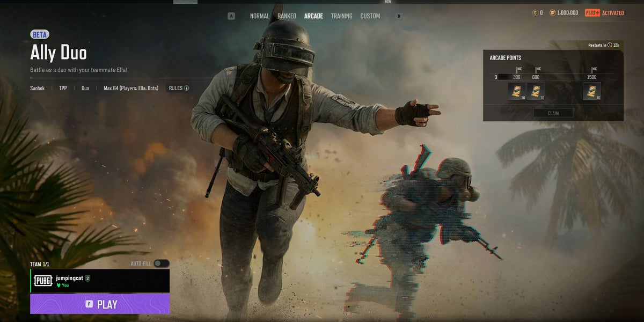The width and height of the screenshot is (644, 322).
Task: Click the jumpingcat player card
Action: pyautogui.click(x=100, y=281)
